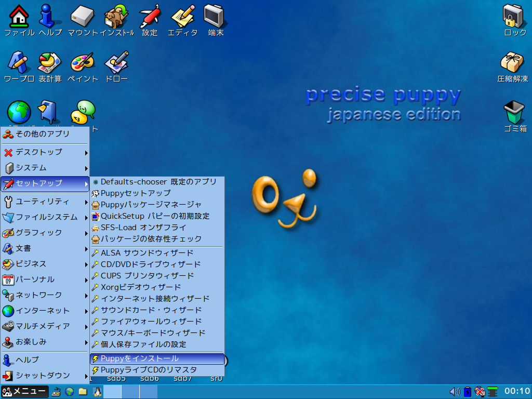This screenshot has width=532, height=399.
Task: Launch インターネット接続ウィザード
Action: (157, 299)
